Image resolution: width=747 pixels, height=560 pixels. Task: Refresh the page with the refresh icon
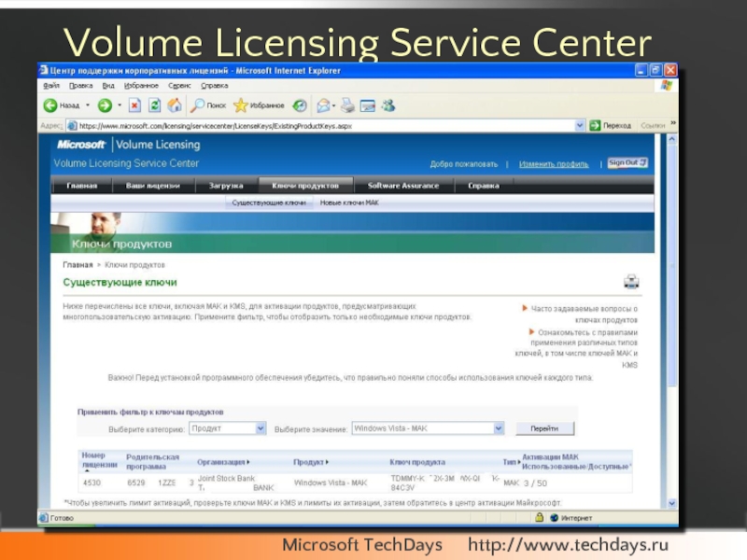click(x=154, y=105)
